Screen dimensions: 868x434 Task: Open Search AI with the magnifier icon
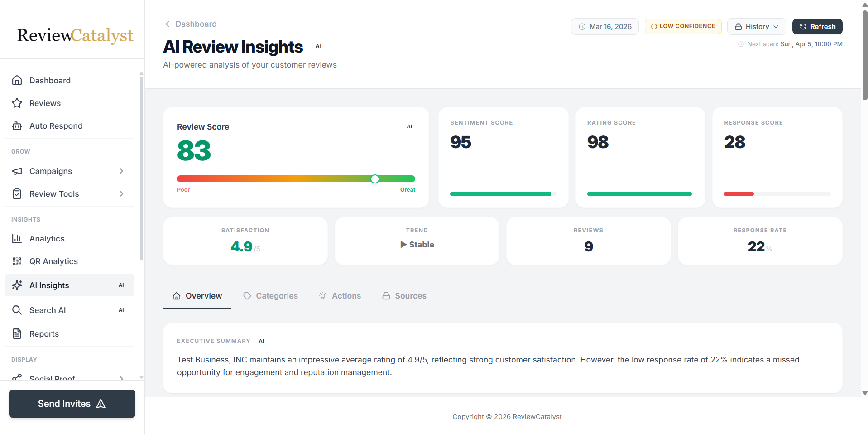click(17, 310)
